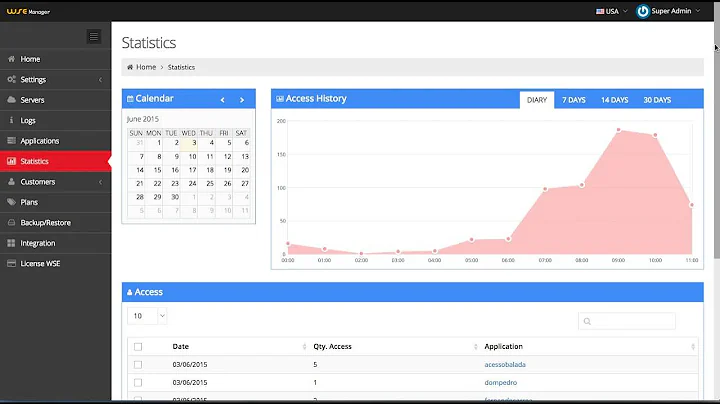Select June 10 in the calendar

point(189,157)
